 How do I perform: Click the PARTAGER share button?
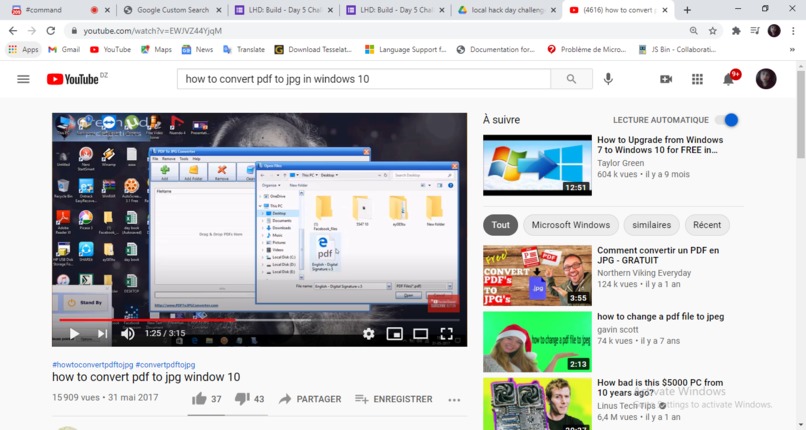coord(309,399)
